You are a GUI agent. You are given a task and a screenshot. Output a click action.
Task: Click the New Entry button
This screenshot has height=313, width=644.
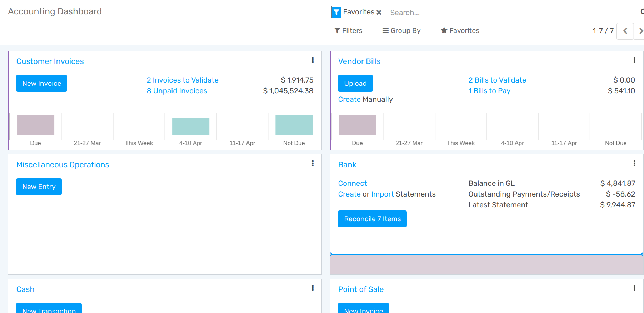[39, 187]
